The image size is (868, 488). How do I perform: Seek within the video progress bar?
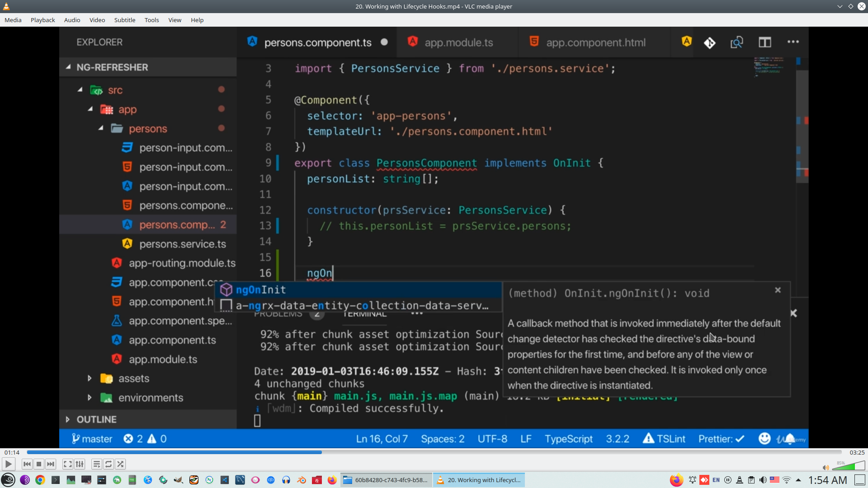[x=434, y=452]
